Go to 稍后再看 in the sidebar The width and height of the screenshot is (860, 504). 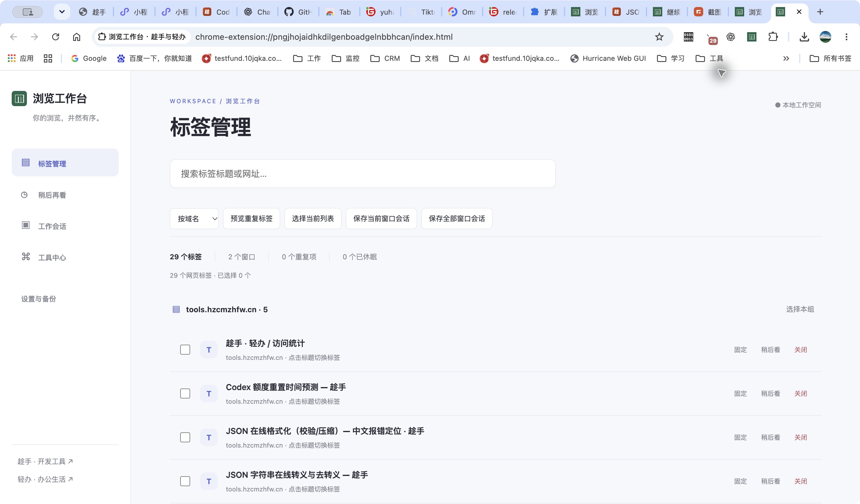tap(65, 195)
